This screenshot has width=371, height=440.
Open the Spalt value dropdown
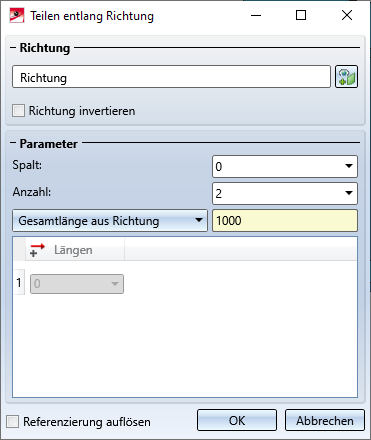[349, 166]
